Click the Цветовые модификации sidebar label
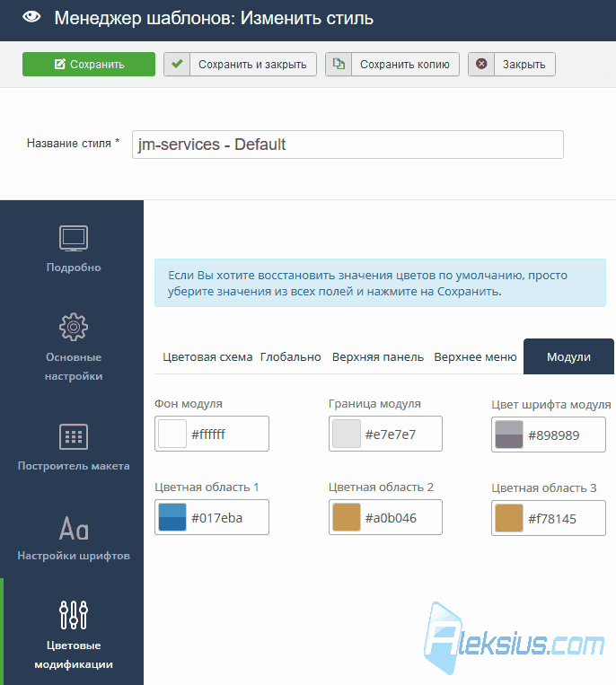This screenshot has height=685, width=616. 74,654
